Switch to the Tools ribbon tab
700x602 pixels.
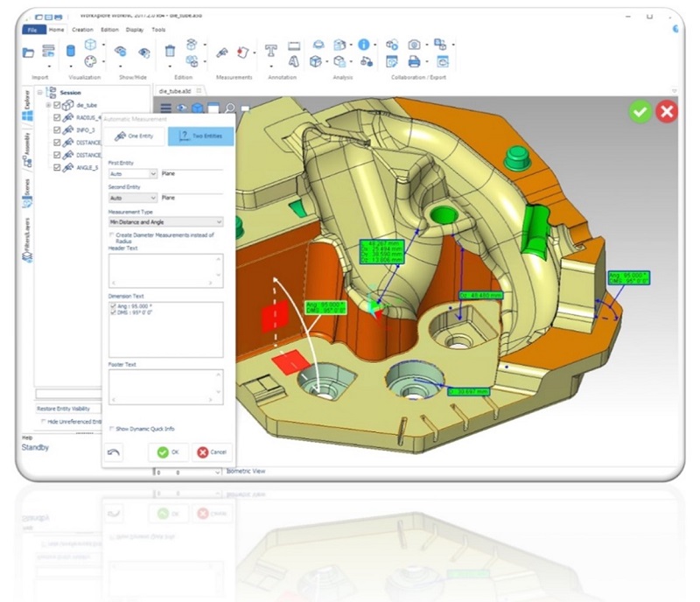(x=158, y=30)
